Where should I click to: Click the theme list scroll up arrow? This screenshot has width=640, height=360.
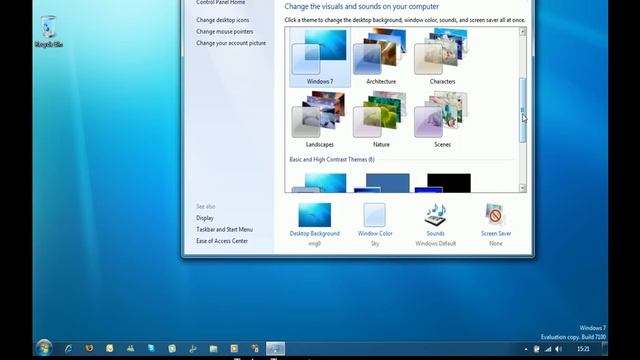point(522,31)
